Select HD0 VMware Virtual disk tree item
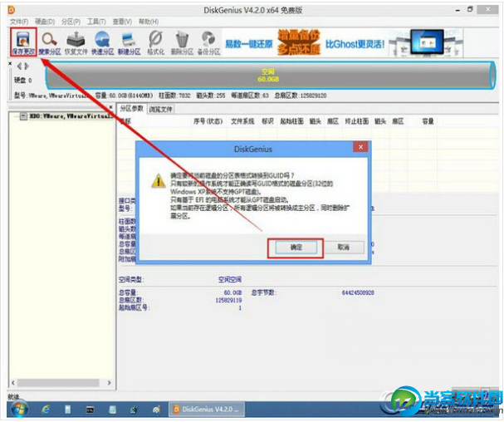Screen dimensions: 504x422 pos(70,116)
